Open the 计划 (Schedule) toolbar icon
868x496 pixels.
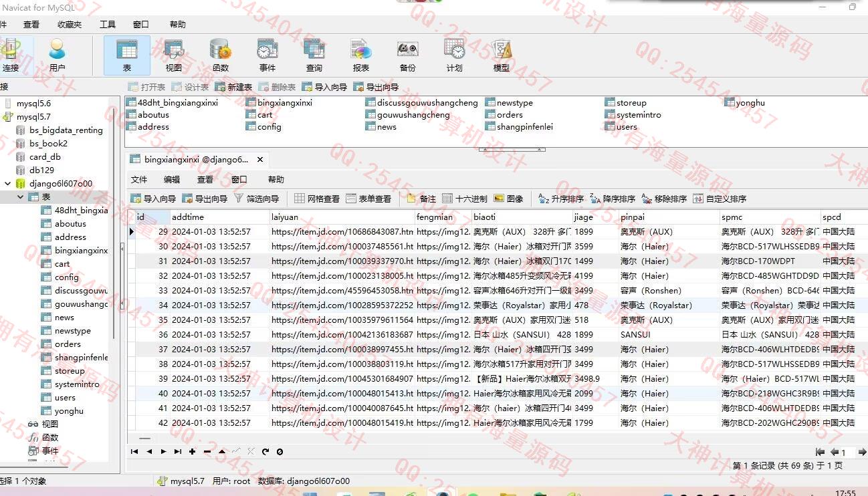click(455, 55)
